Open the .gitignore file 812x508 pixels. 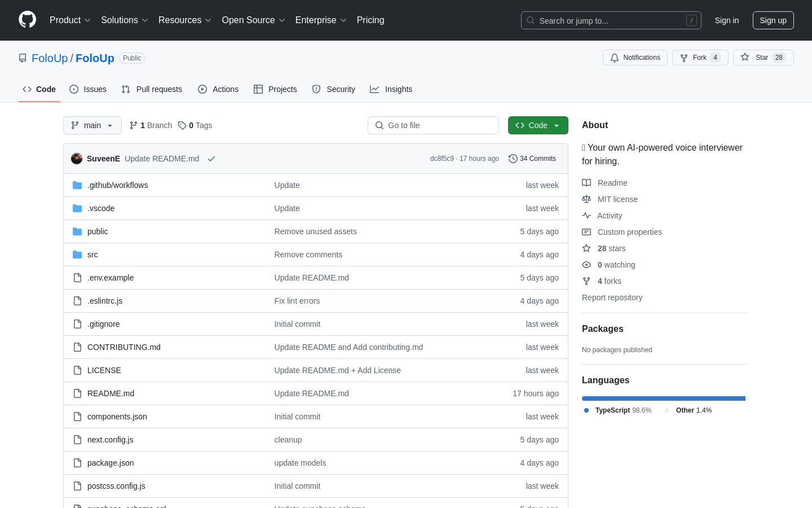pyautogui.click(x=104, y=324)
